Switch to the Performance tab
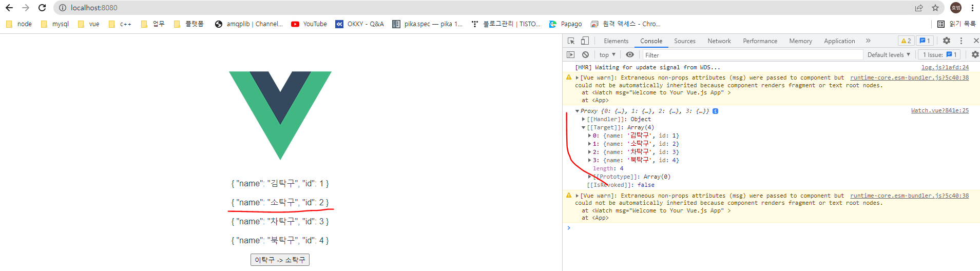This screenshot has height=271, width=980. coord(760,41)
